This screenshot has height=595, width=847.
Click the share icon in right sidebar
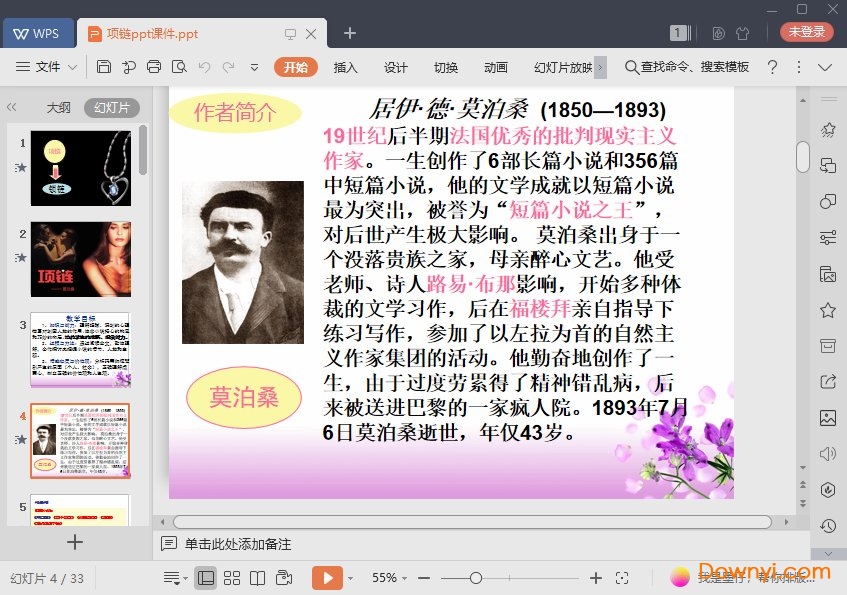[827, 381]
